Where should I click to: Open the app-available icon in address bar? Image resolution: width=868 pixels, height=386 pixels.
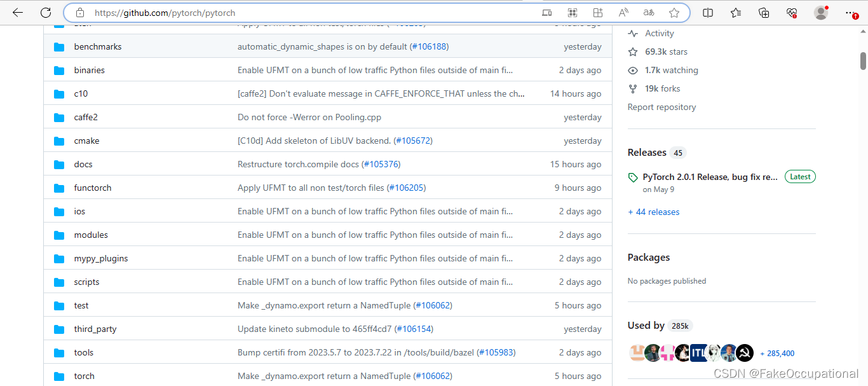[x=546, y=13]
